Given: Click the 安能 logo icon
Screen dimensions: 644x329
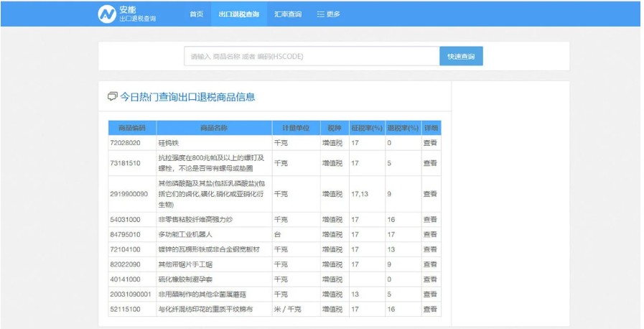Looking at the screenshot, I should [107, 14].
